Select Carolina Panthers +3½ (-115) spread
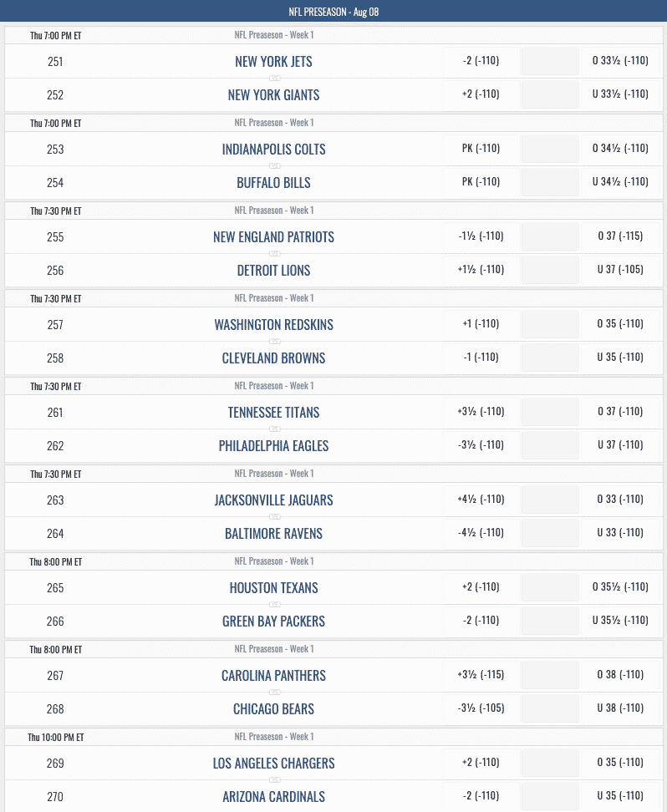This screenshot has height=812, width=667. click(481, 675)
